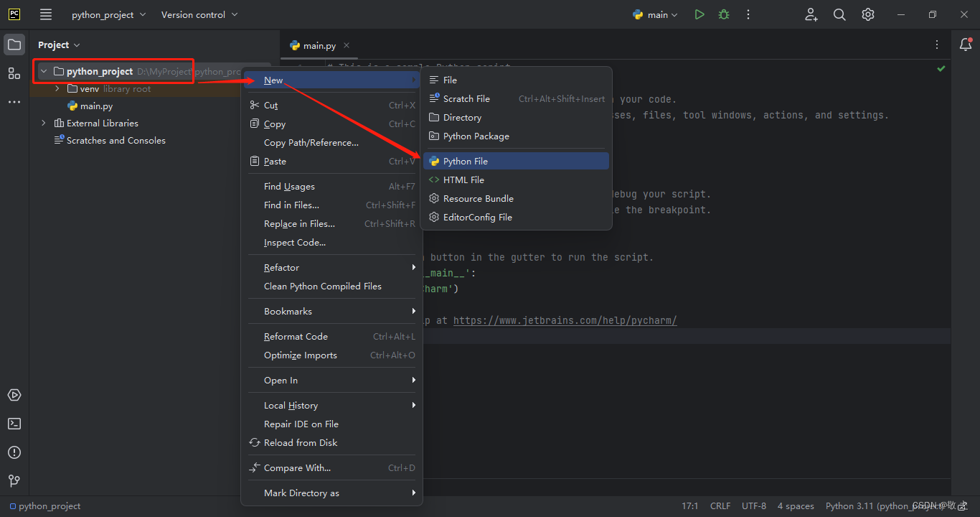Expand External Libraries node
This screenshot has height=517, width=980.
[44, 124]
